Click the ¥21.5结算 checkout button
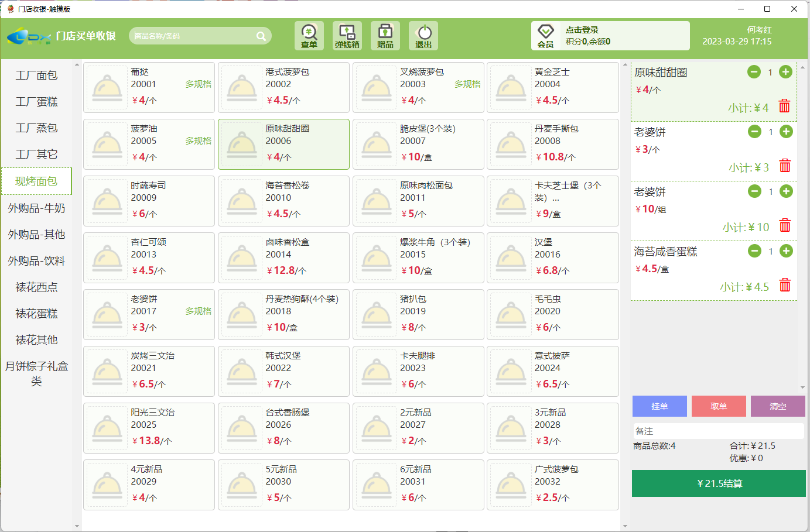810x532 pixels. pos(719,483)
